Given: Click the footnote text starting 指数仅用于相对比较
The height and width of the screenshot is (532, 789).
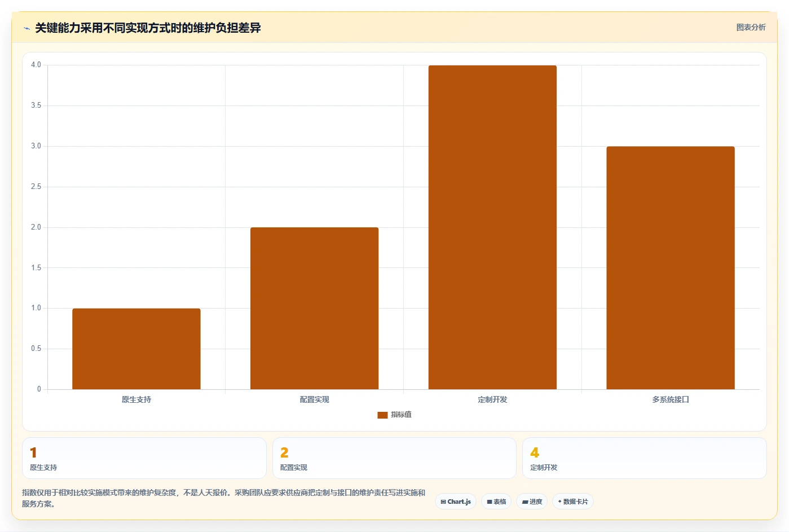Looking at the screenshot, I should (x=224, y=498).
